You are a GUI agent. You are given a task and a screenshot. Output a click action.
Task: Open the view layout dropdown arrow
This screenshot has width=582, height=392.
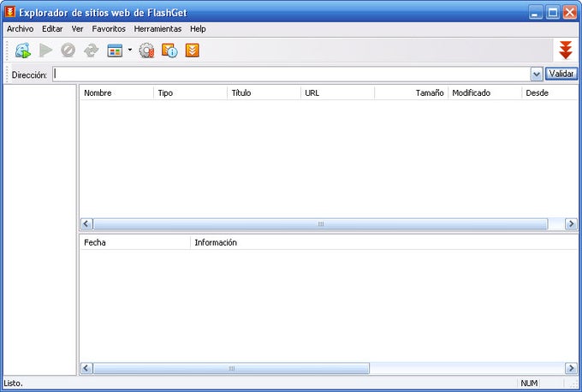130,50
